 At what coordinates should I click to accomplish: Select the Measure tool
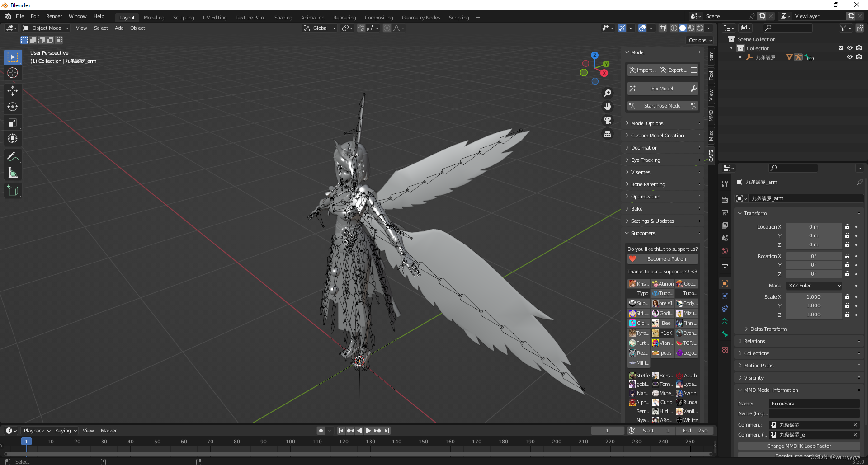pyautogui.click(x=13, y=172)
